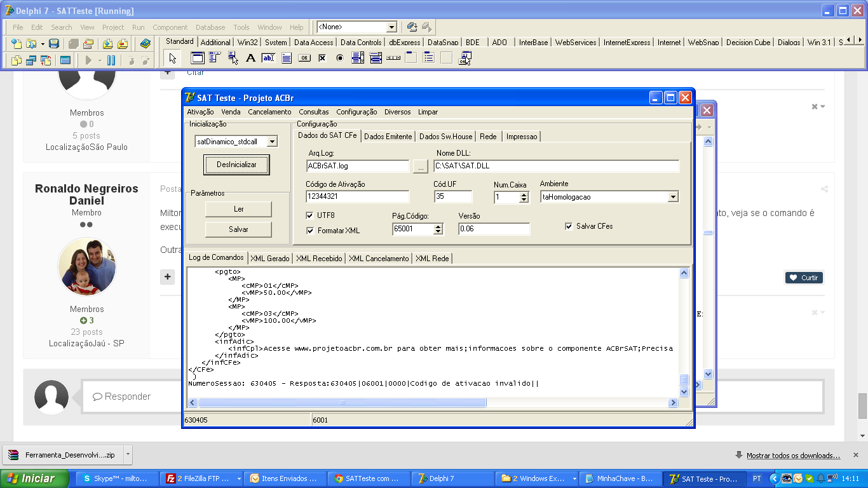Open Consultas menu
The width and height of the screenshot is (868, 488).
click(x=314, y=112)
